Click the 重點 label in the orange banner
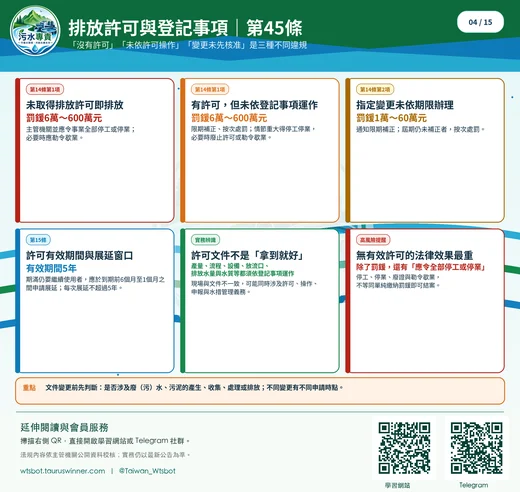This screenshot has width=520, height=492. (x=29, y=387)
